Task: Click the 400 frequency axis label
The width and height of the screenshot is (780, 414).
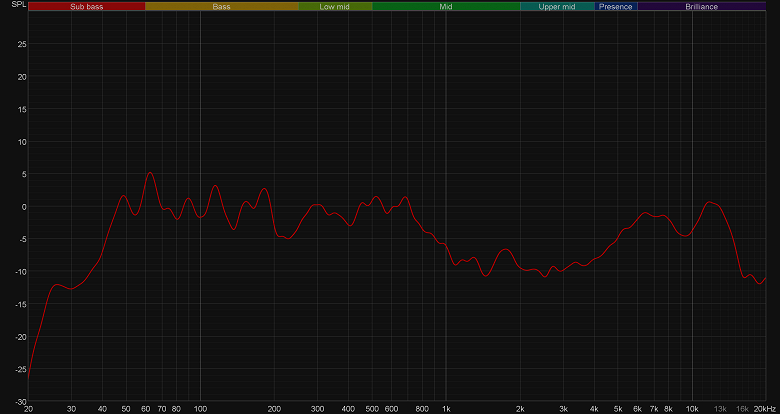Action: click(348, 409)
